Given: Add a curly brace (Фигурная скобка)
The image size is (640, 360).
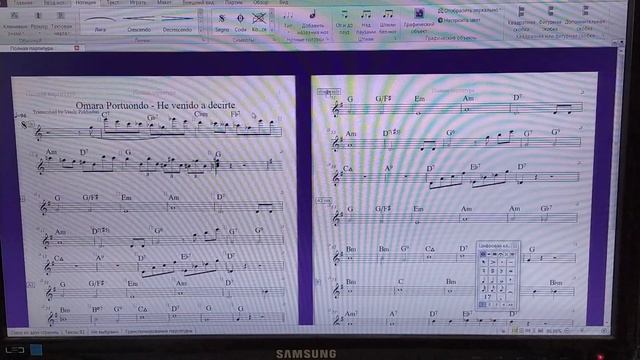Looking at the screenshot, I should (x=550, y=18).
